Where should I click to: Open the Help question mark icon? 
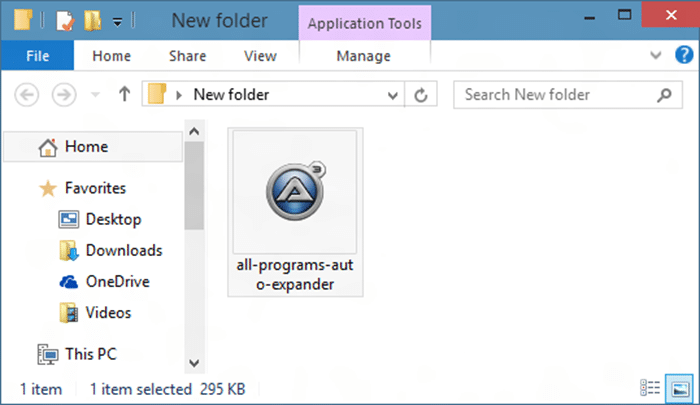click(x=684, y=55)
